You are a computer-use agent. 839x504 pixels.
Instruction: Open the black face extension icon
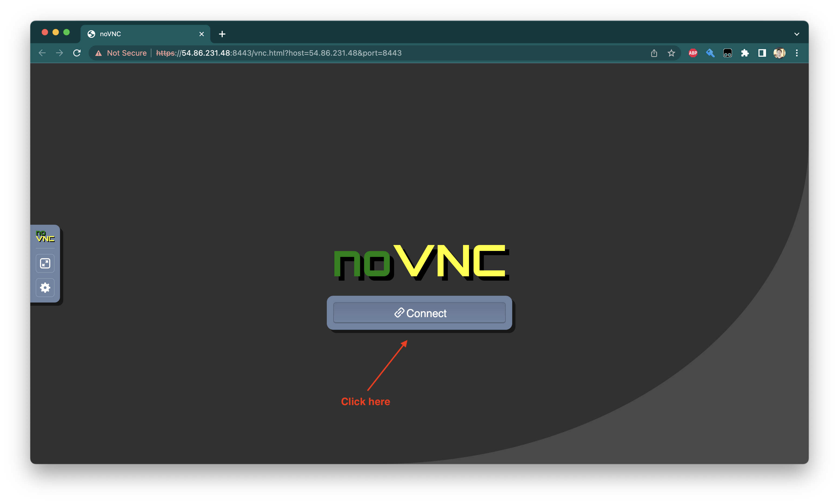tap(728, 53)
